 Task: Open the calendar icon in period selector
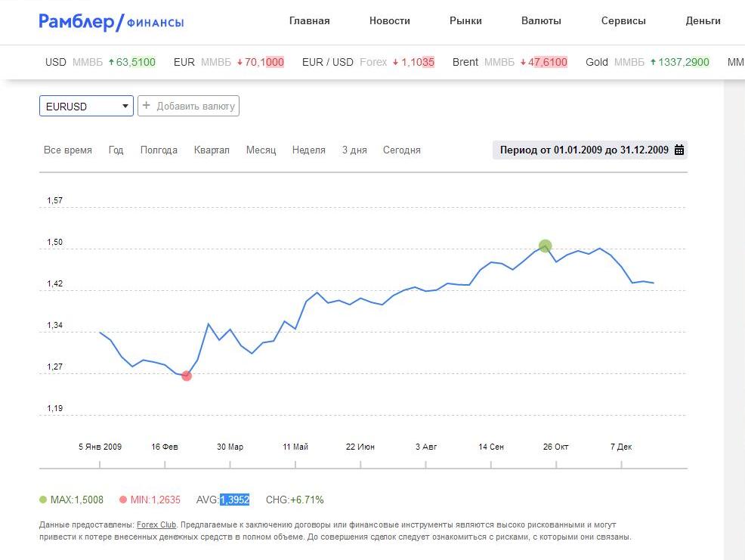coord(679,150)
